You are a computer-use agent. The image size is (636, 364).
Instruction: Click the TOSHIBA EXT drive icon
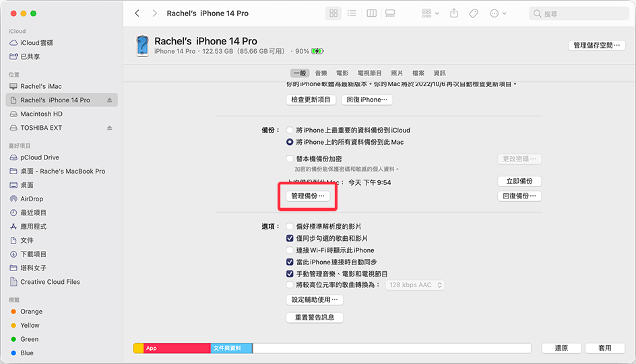13,128
